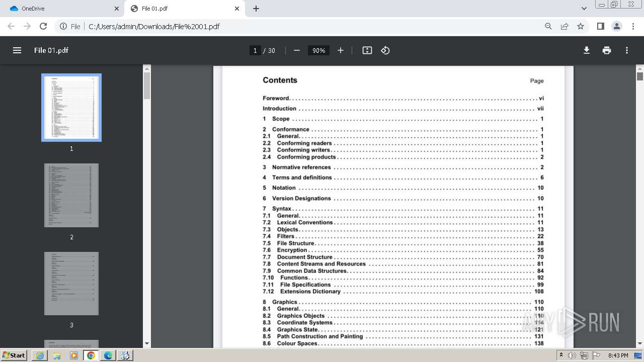This screenshot has width=644, height=362.
Task: Click the Fit to page icon
Action: 367,50
